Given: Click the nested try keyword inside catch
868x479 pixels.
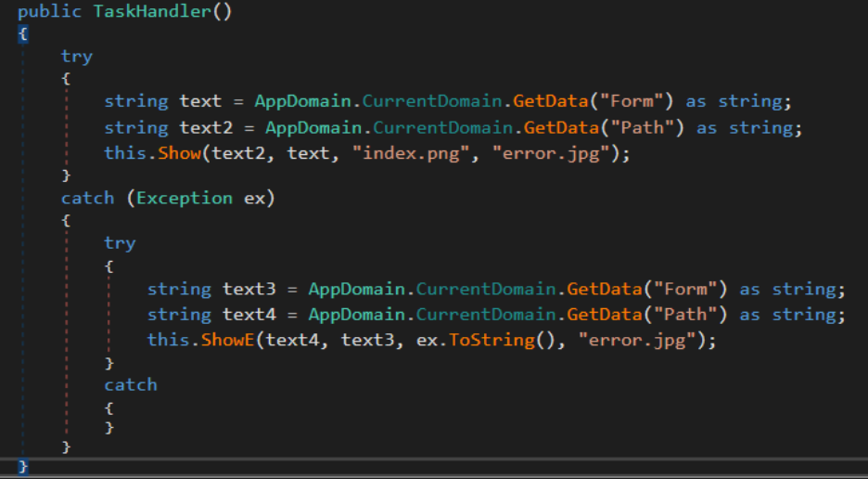Looking at the screenshot, I should 120,242.
